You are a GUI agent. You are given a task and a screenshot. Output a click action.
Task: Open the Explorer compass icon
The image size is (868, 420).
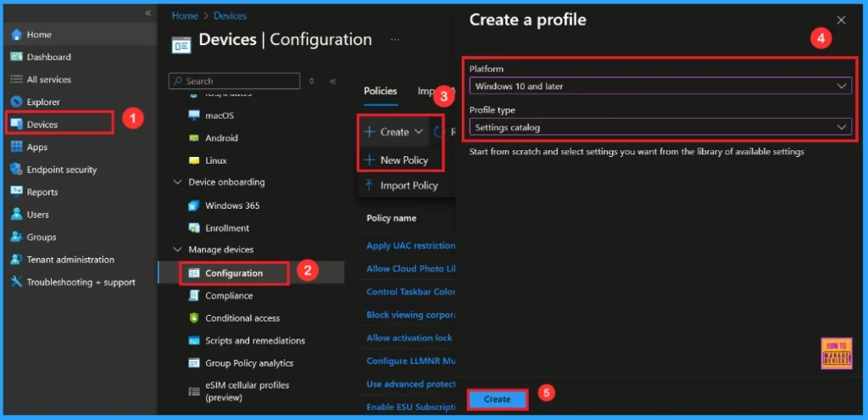[x=17, y=102]
